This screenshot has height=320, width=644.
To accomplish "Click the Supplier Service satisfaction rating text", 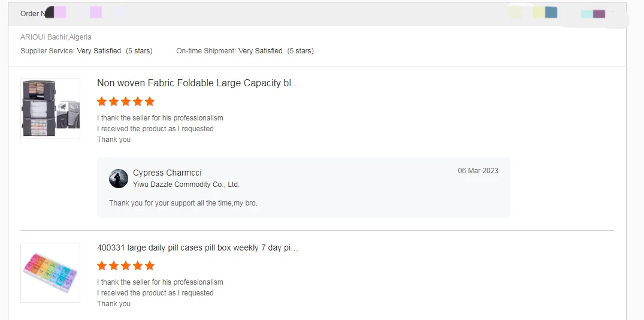I will click(86, 51).
